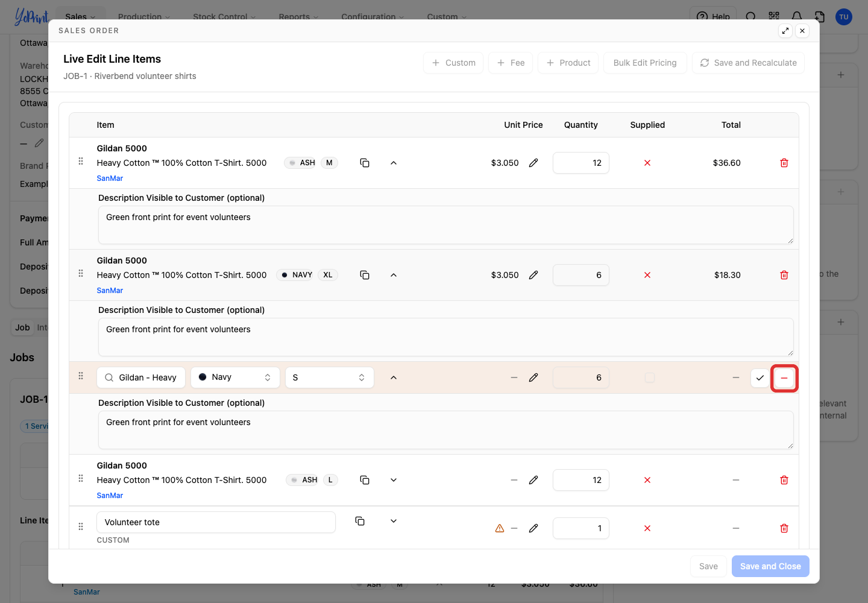This screenshot has width=868, height=603.
Task: Duplicate the ASH M line item
Action: click(365, 163)
